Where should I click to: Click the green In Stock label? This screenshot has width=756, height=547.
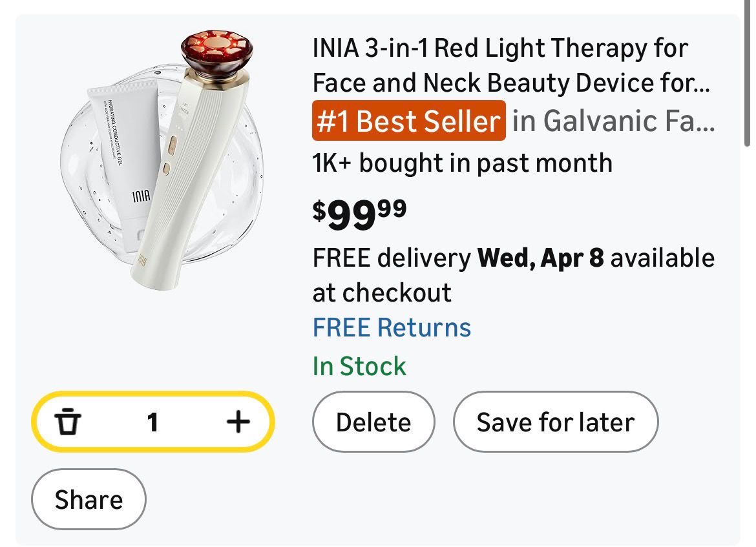coord(359,366)
